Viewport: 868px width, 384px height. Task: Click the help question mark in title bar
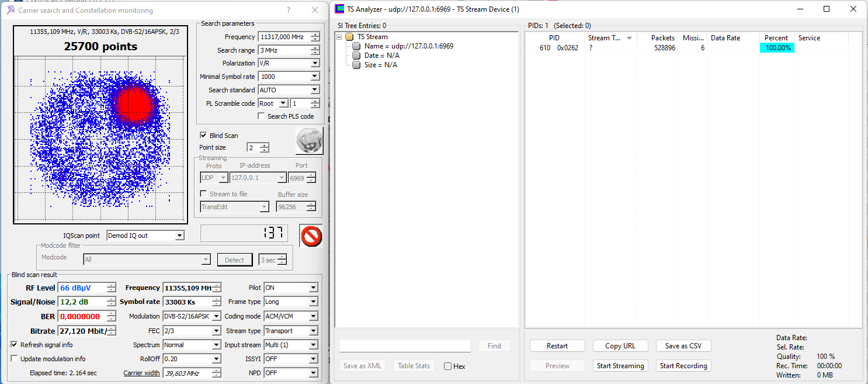tap(289, 11)
